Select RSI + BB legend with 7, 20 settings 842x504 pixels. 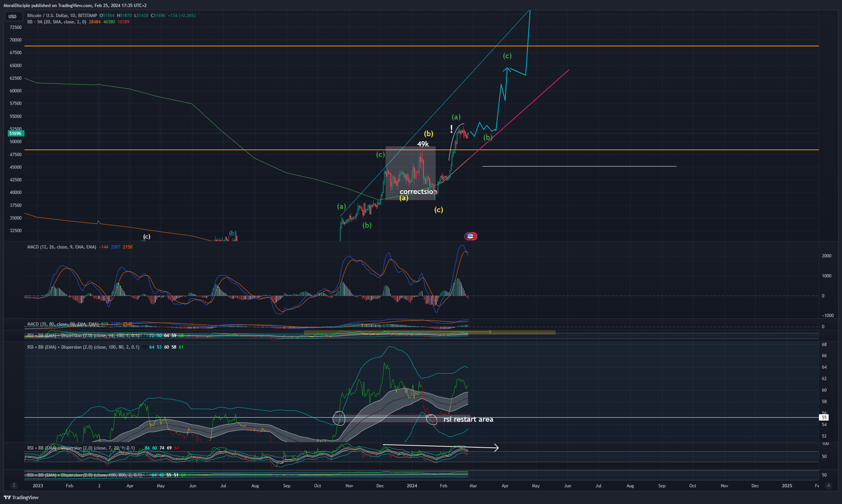pyautogui.click(x=81, y=448)
